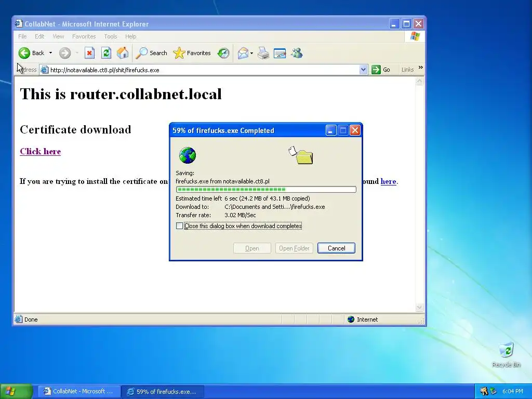Click the Edit page toolbar icon
The width and height of the screenshot is (532, 399).
click(x=280, y=53)
